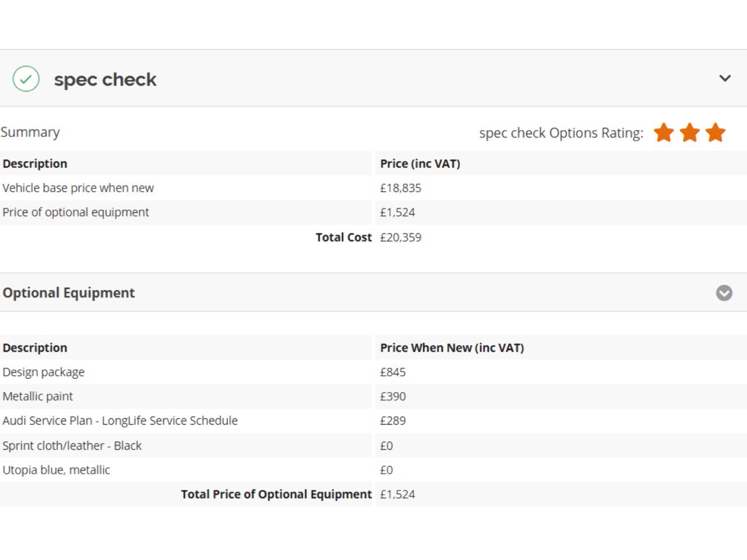Image resolution: width=747 pixels, height=560 pixels.
Task: Select the Price of optional equipment row
Action: click(x=76, y=212)
